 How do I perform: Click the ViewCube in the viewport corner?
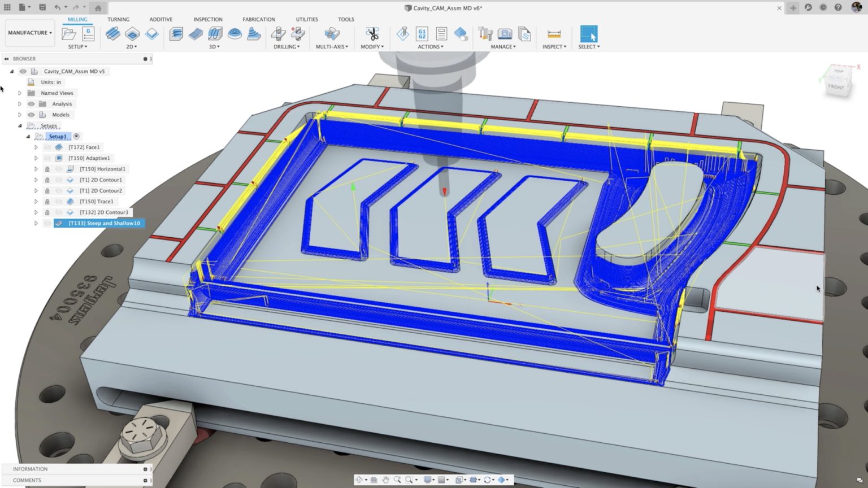click(x=837, y=82)
